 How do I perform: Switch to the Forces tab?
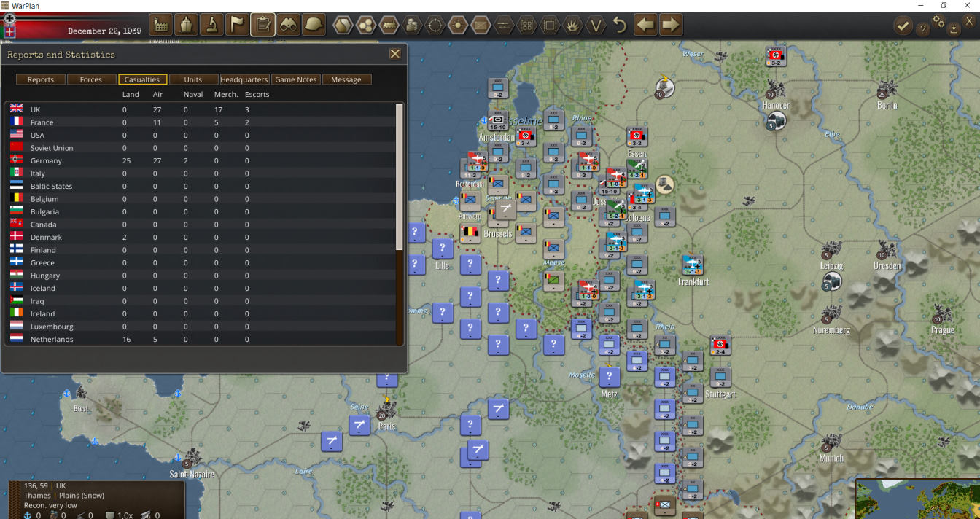point(91,79)
